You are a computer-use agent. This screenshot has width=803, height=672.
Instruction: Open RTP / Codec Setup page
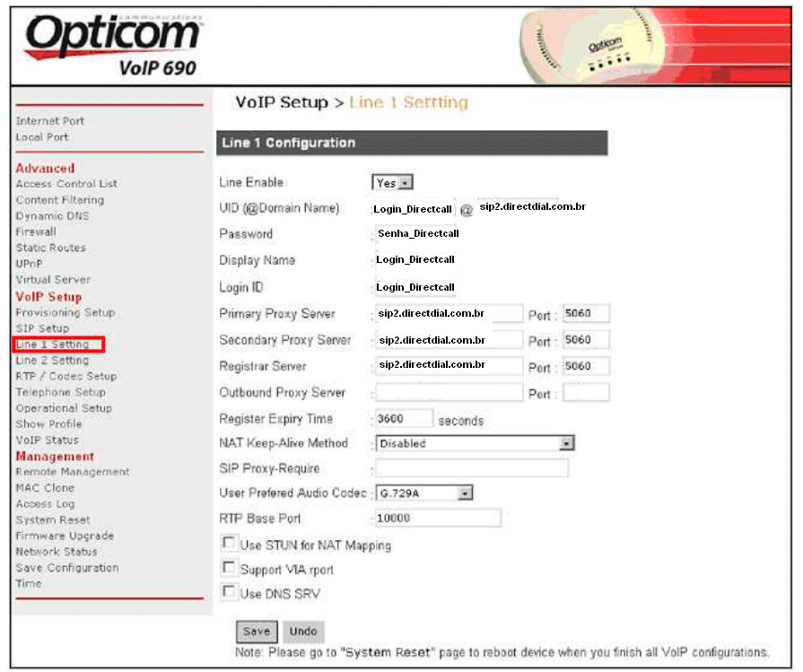(66, 376)
